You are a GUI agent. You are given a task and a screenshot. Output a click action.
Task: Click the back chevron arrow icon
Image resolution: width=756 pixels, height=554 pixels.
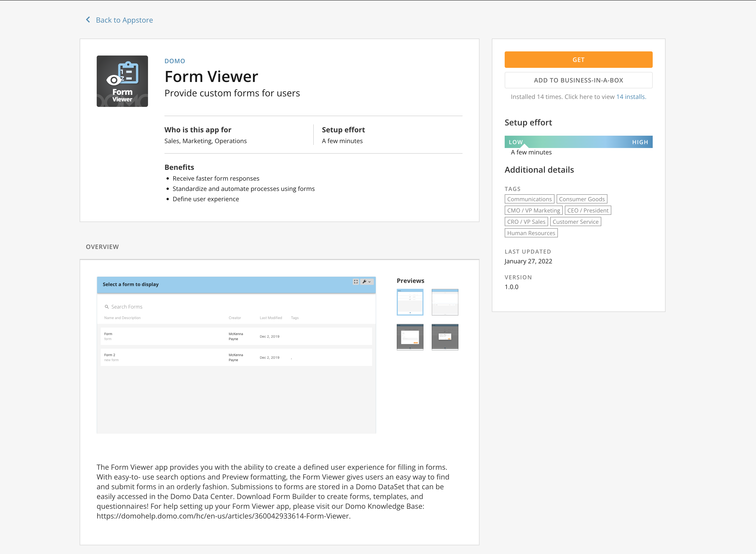coord(88,20)
